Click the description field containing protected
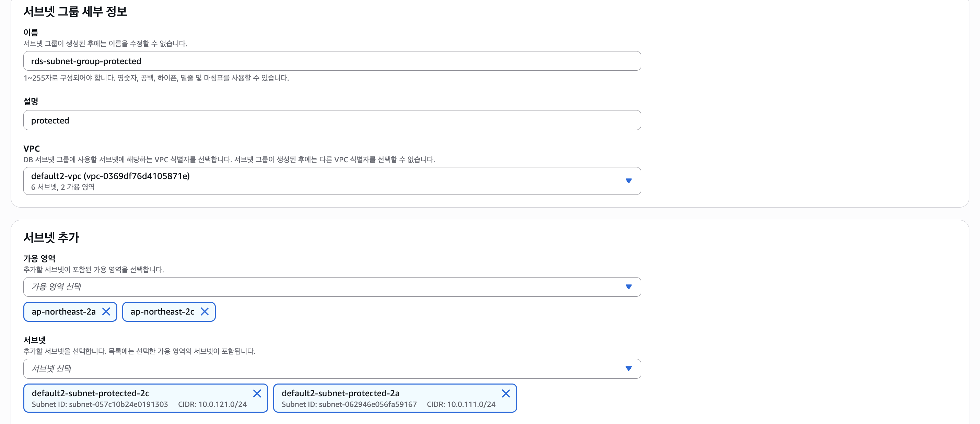Viewport: 980px width, 424px height. pyautogui.click(x=332, y=120)
